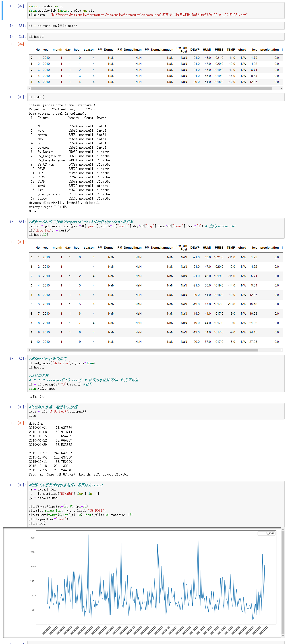Focus the PeriodIndex code cell In [86]
Viewport: 288px width, 644px height.
click(156, 228)
